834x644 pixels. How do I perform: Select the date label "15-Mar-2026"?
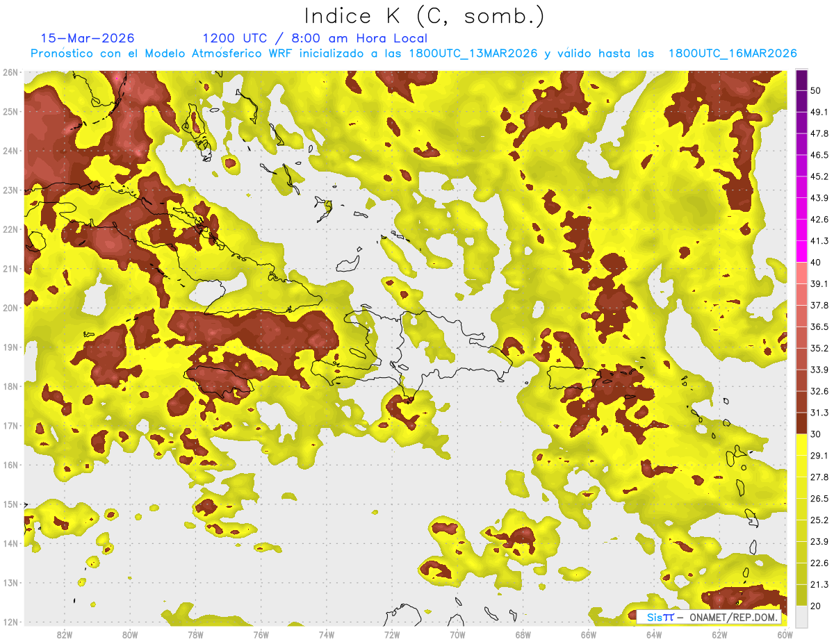[88, 38]
